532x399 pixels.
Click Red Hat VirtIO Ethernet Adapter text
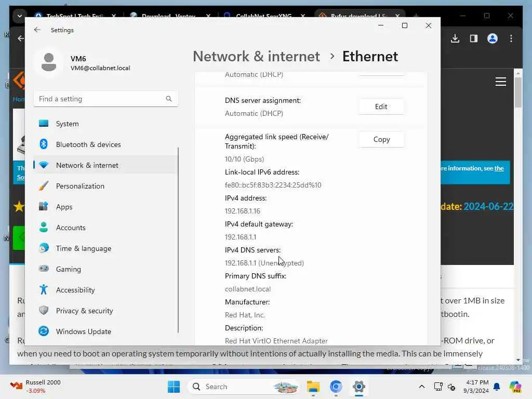pyautogui.click(x=276, y=341)
